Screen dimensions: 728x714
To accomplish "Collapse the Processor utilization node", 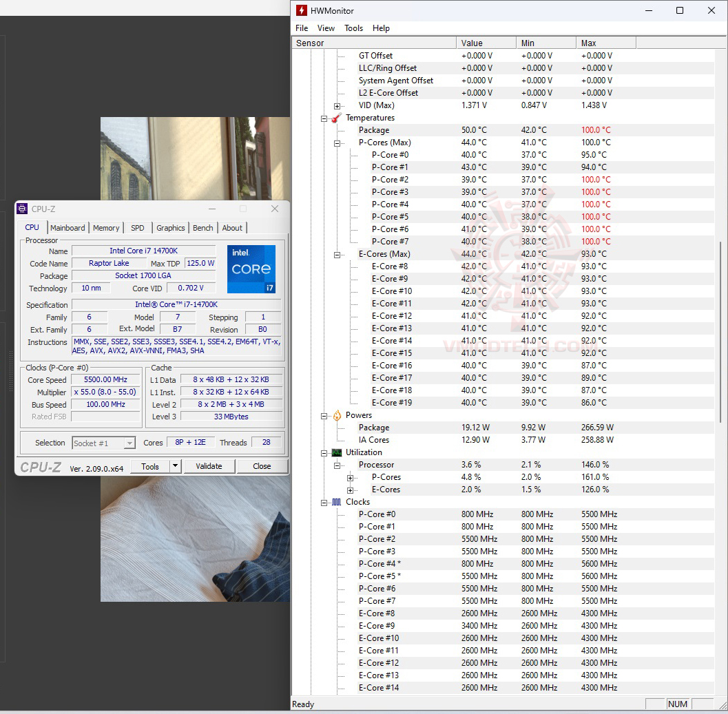I will (x=337, y=465).
